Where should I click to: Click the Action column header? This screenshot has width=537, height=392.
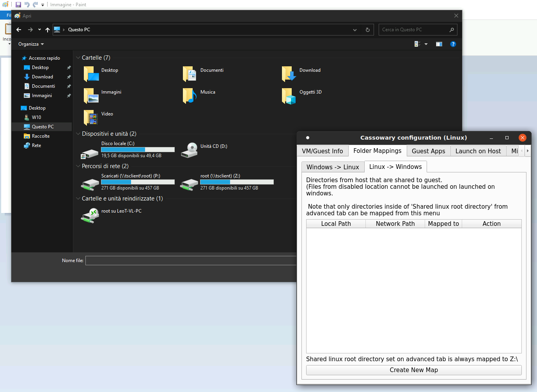(x=492, y=223)
